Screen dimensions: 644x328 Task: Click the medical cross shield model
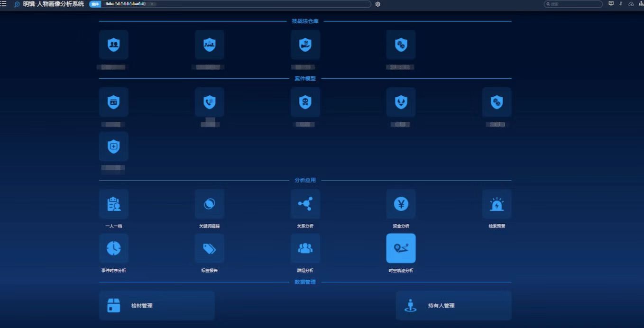tap(113, 146)
